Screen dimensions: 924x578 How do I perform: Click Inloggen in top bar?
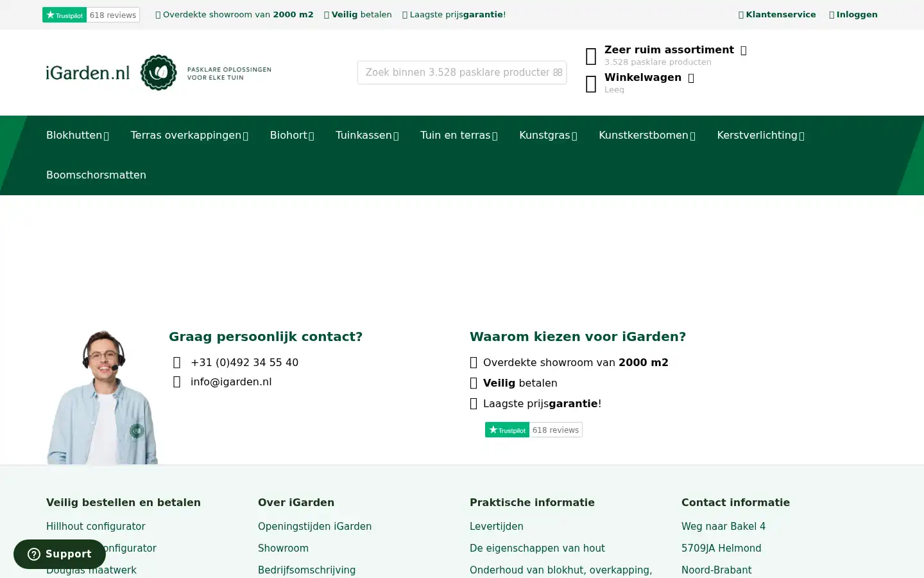(x=853, y=15)
